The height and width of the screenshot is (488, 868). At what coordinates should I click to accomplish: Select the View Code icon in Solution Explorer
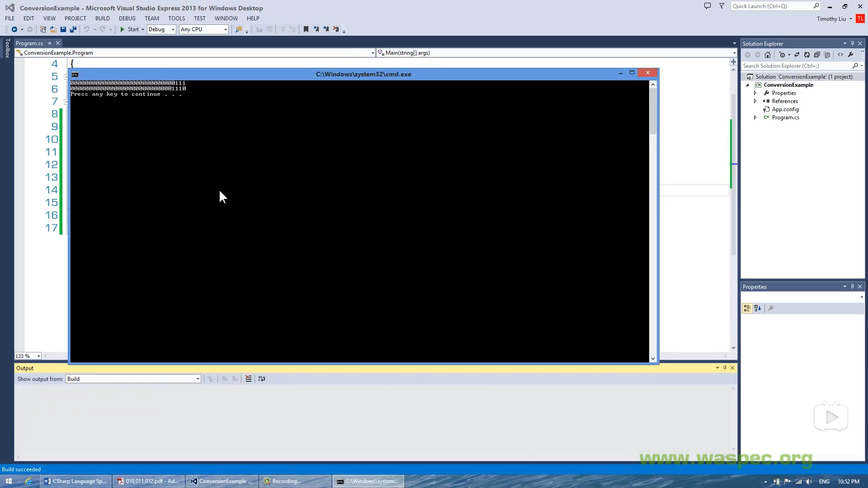tap(840, 54)
